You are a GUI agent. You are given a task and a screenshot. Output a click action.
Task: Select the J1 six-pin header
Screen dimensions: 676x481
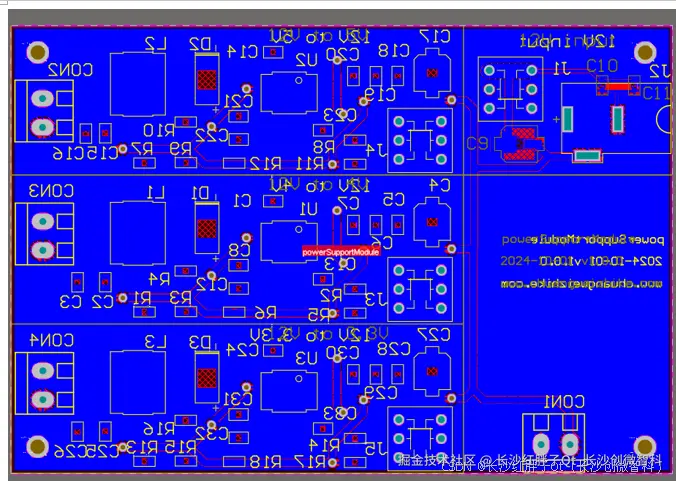(x=510, y=89)
